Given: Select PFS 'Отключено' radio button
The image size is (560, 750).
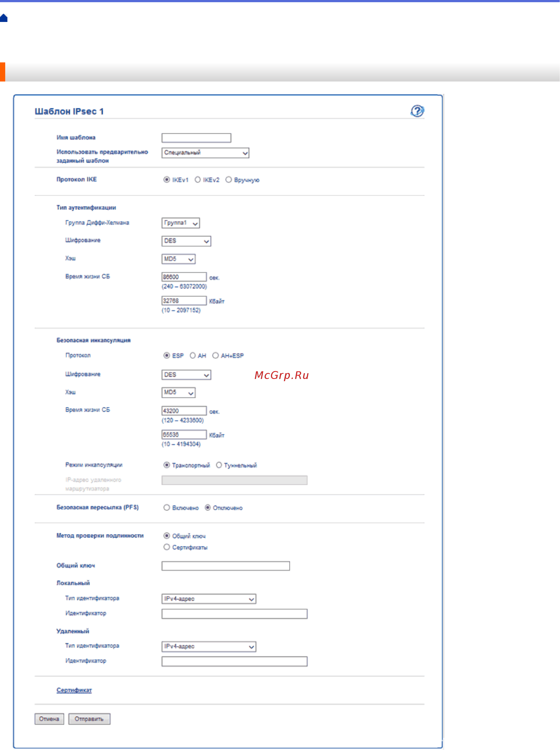Looking at the screenshot, I should point(208,508).
